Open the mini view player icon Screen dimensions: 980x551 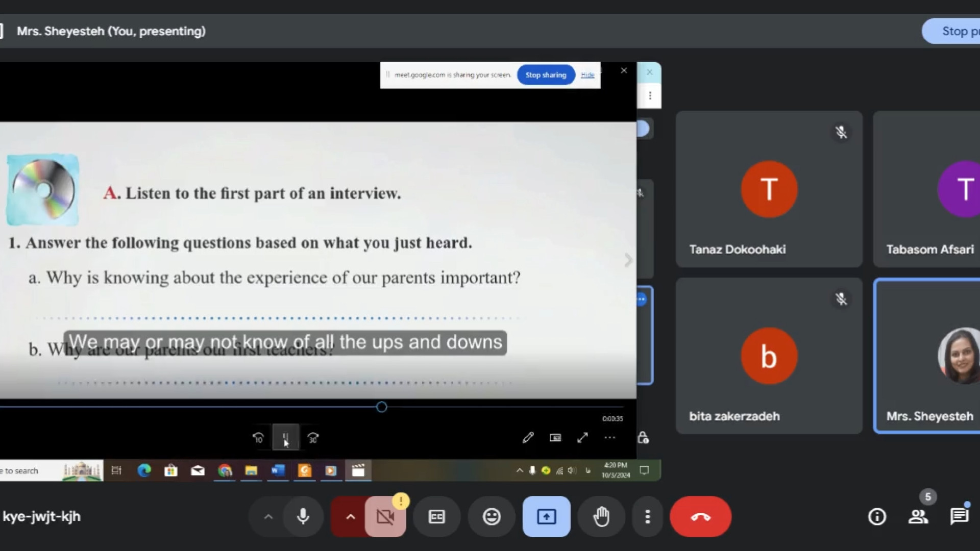click(555, 438)
